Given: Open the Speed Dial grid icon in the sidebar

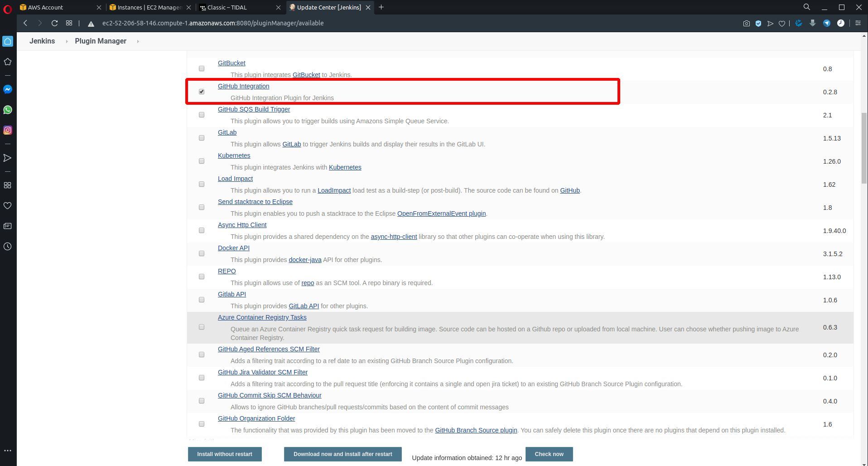Looking at the screenshot, I should pyautogui.click(x=8, y=185).
